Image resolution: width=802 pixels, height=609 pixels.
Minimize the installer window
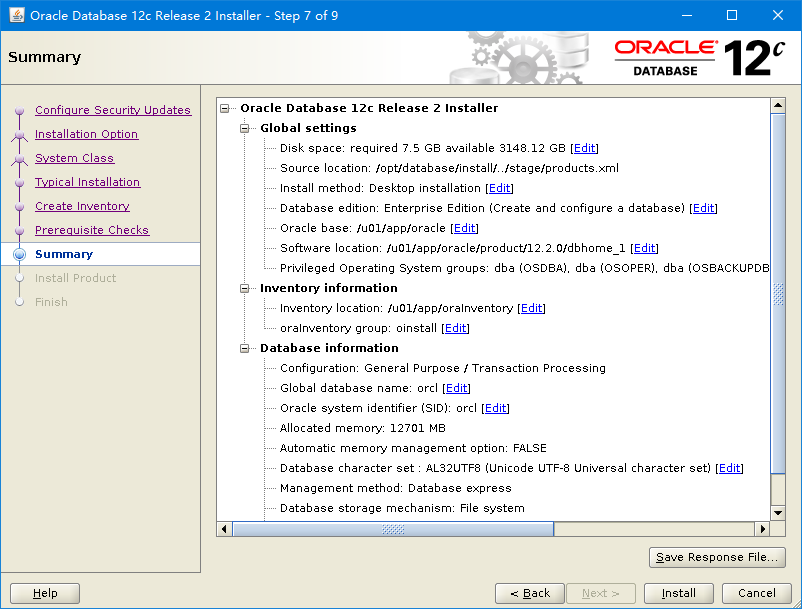point(687,15)
